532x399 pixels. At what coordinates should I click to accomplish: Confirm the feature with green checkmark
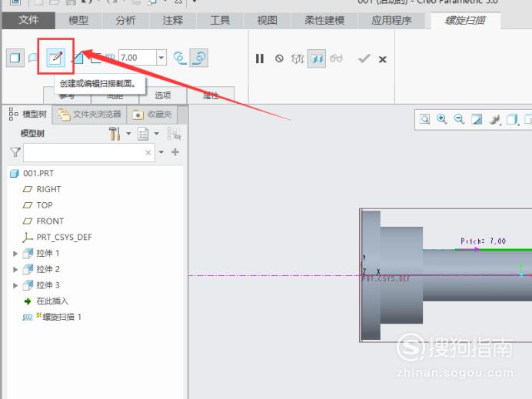pos(364,58)
